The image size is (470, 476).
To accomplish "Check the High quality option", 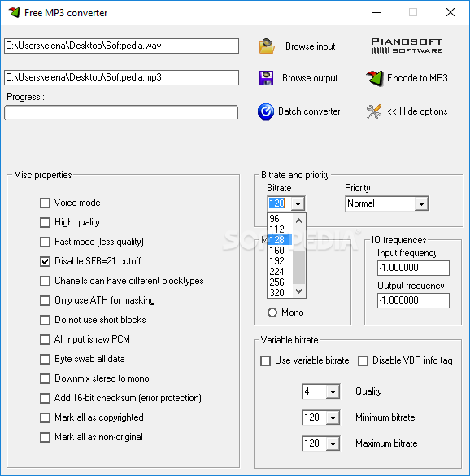I will point(45,222).
